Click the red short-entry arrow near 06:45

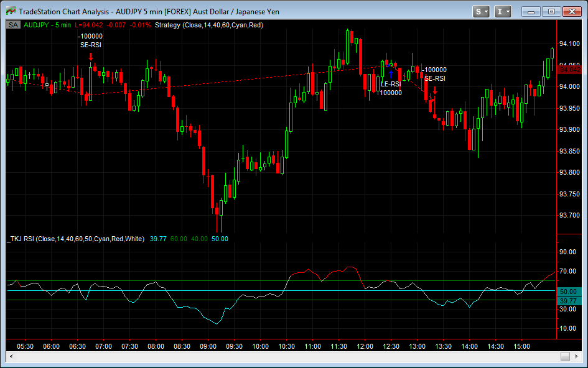click(91, 57)
